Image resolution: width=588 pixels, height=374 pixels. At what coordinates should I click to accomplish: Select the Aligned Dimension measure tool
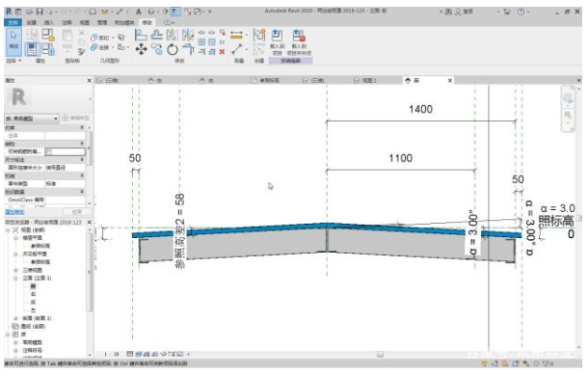click(x=236, y=35)
